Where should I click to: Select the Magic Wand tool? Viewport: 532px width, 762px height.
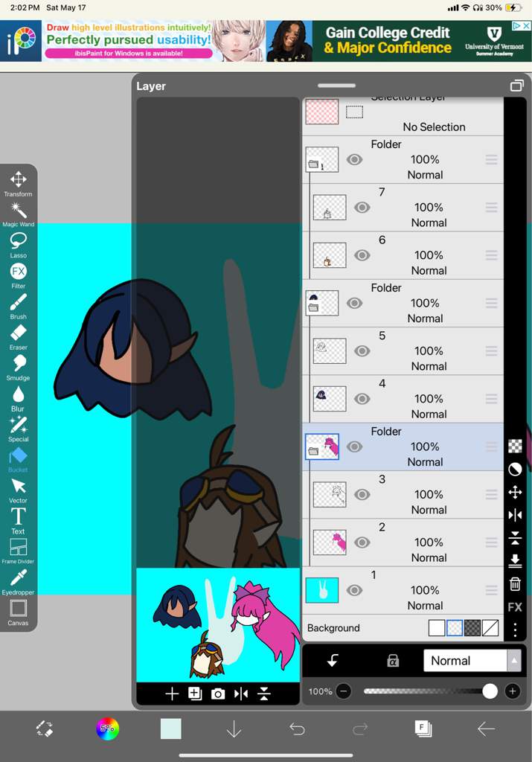(18, 214)
